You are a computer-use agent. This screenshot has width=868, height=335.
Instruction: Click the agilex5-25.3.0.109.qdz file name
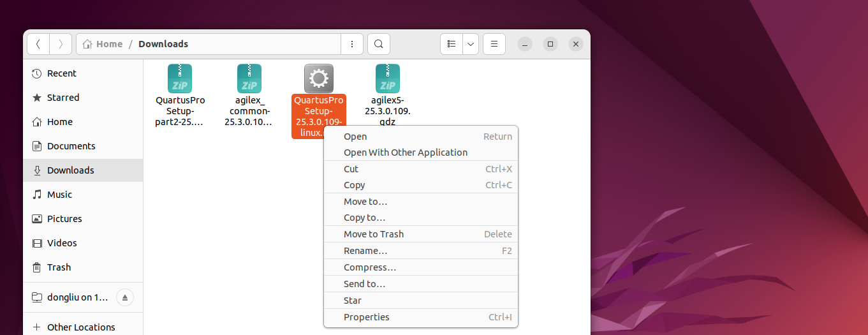[x=388, y=111]
